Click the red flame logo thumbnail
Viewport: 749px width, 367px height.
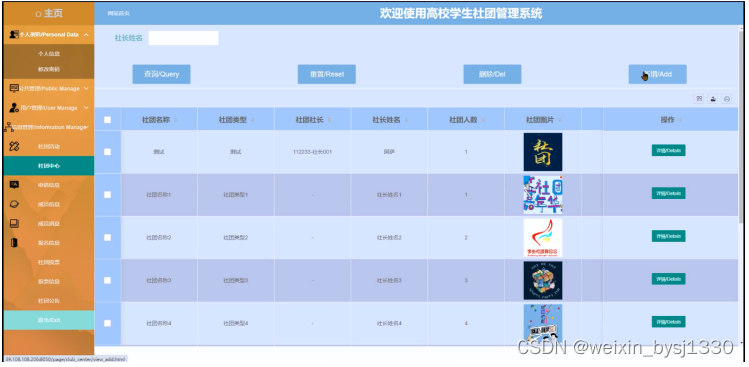click(x=543, y=237)
